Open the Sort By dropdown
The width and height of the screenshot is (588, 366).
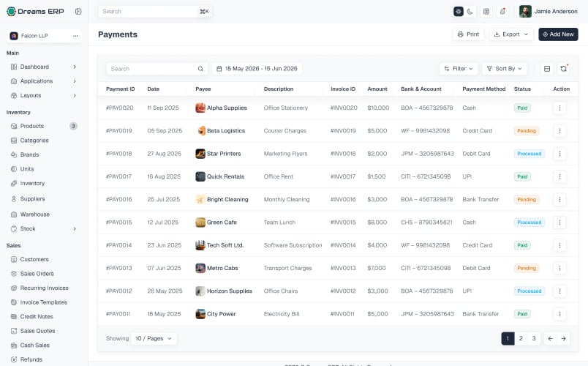pyautogui.click(x=505, y=69)
